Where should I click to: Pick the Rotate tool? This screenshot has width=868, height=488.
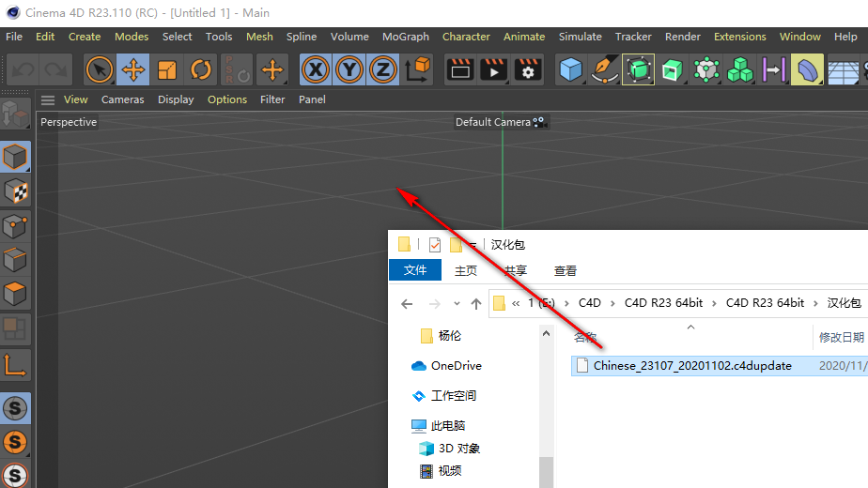pyautogui.click(x=201, y=69)
